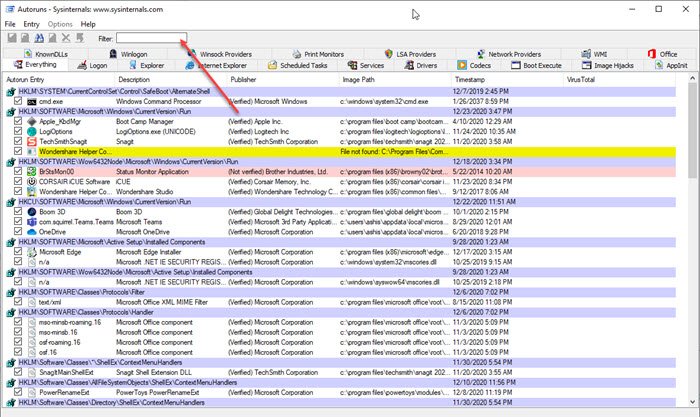Click the cmd.exe entry icon

coord(31,102)
